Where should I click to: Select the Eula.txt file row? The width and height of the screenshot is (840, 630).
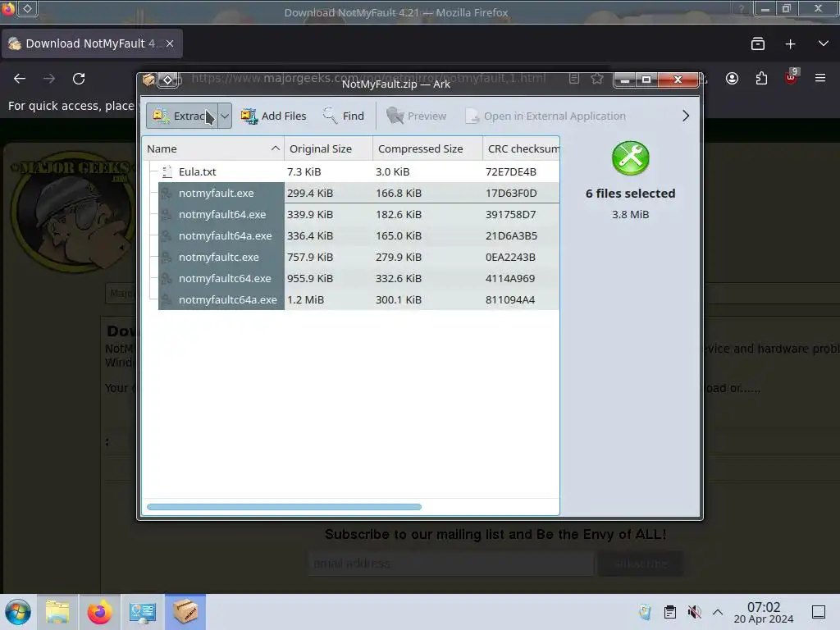click(x=351, y=171)
